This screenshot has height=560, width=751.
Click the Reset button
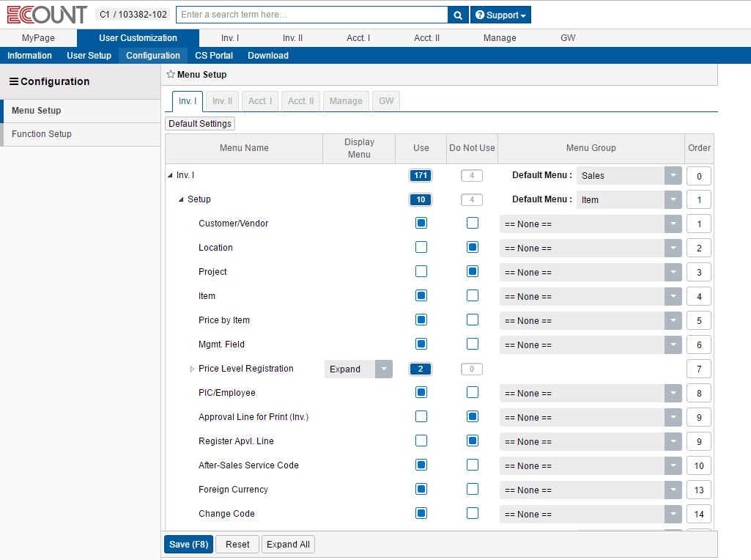pyautogui.click(x=237, y=544)
